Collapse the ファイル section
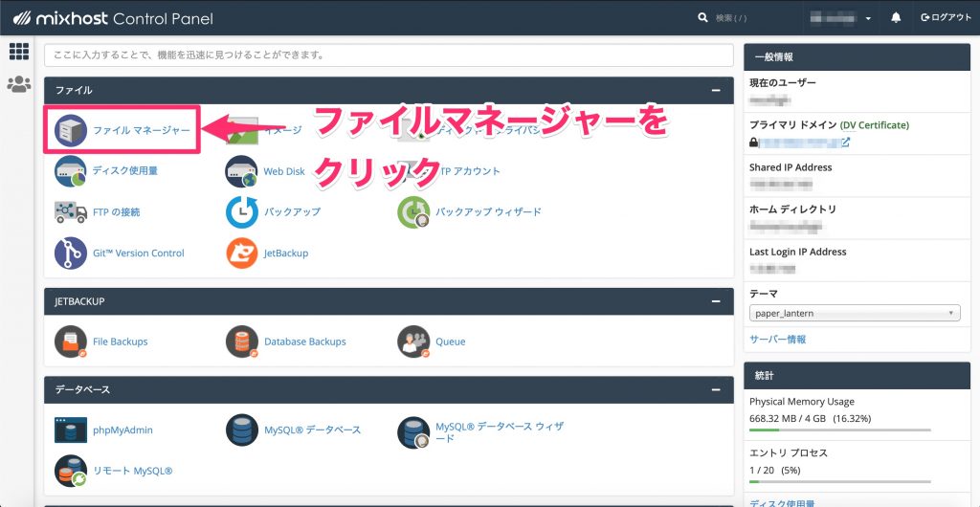Image resolution: width=980 pixels, height=507 pixels. (x=715, y=90)
